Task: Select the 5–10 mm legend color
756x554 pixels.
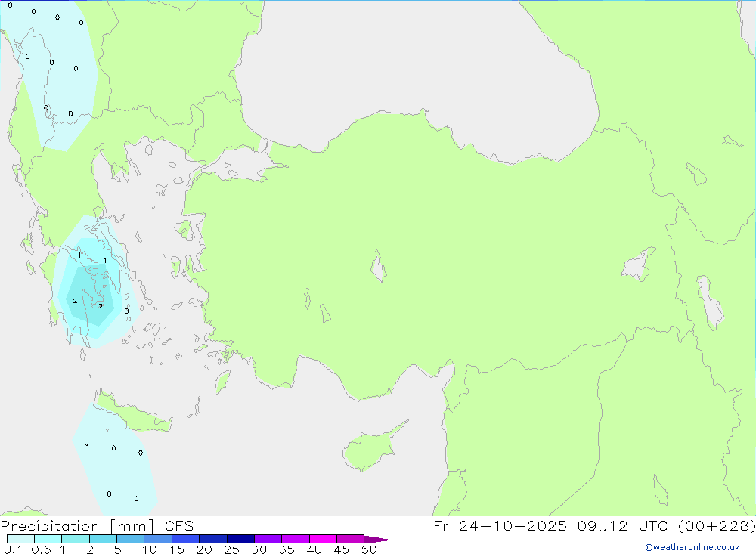Action: [x=131, y=539]
